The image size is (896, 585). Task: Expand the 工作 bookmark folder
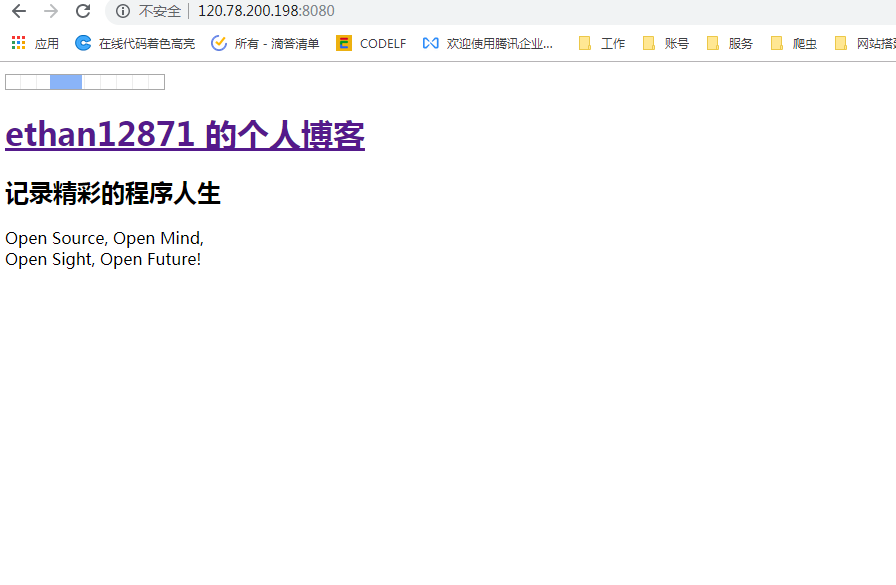pos(602,43)
